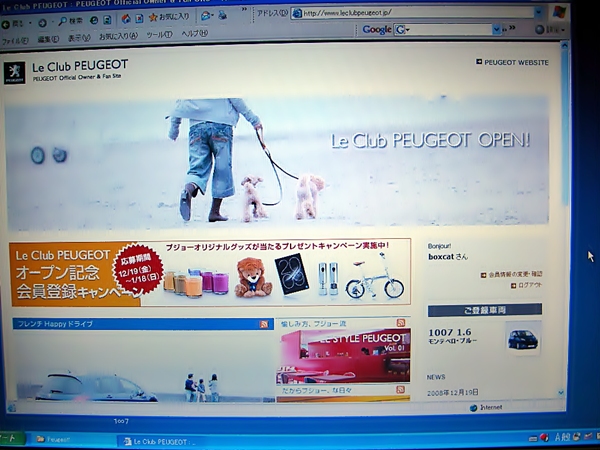Open お気に入り(A) menu
The width and height of the screenshot is (600, 450).
click(118, 36)
